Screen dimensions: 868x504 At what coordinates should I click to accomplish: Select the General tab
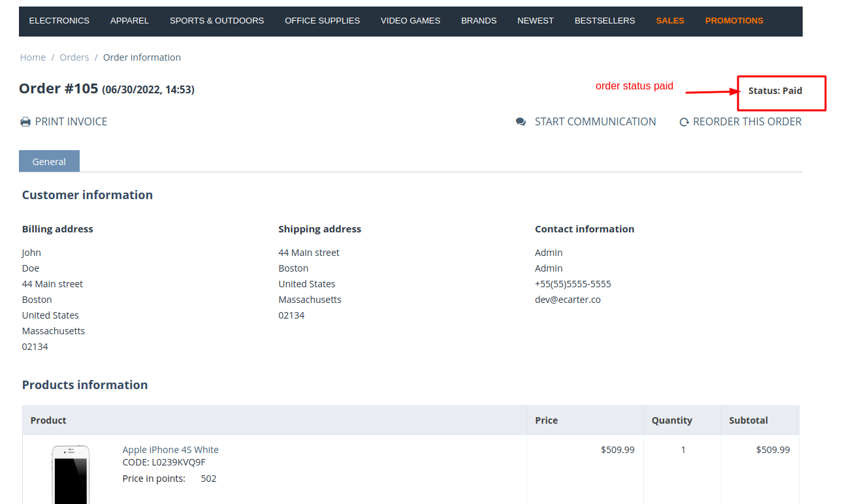tap(49, 161)
